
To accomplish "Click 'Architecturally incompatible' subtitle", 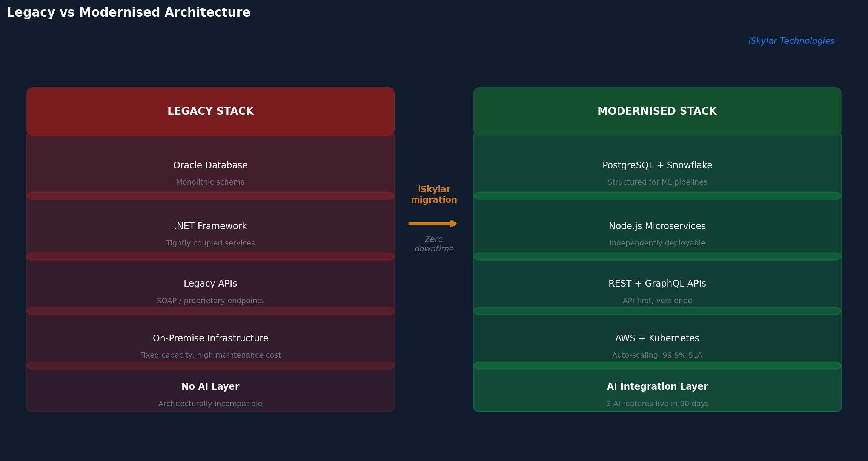I will pyautogui.click(x=210, y=404).
